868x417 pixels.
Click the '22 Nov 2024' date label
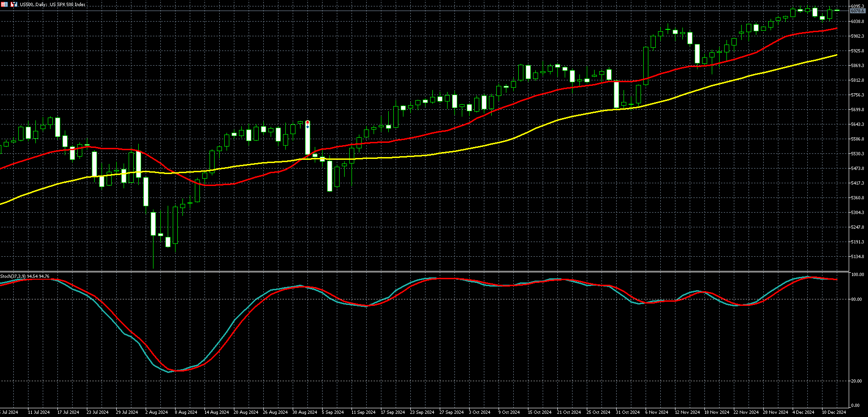[746, 412]
